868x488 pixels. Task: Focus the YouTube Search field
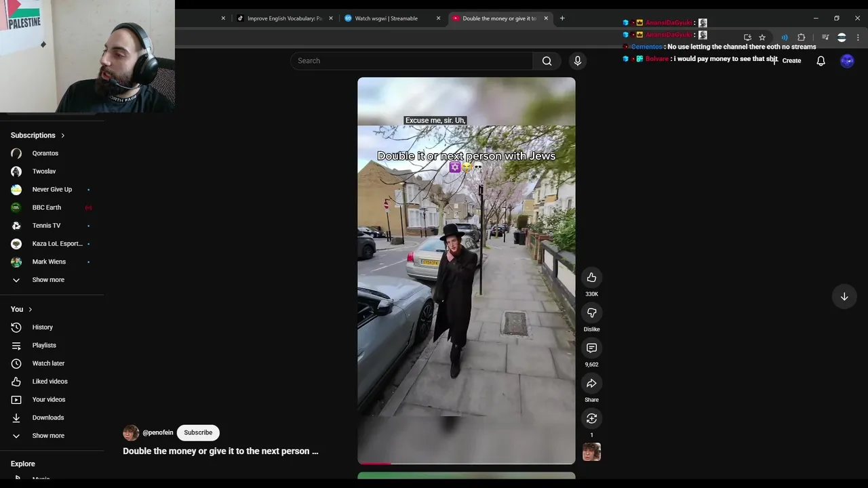pyautogui.click(x=412, y=61)
